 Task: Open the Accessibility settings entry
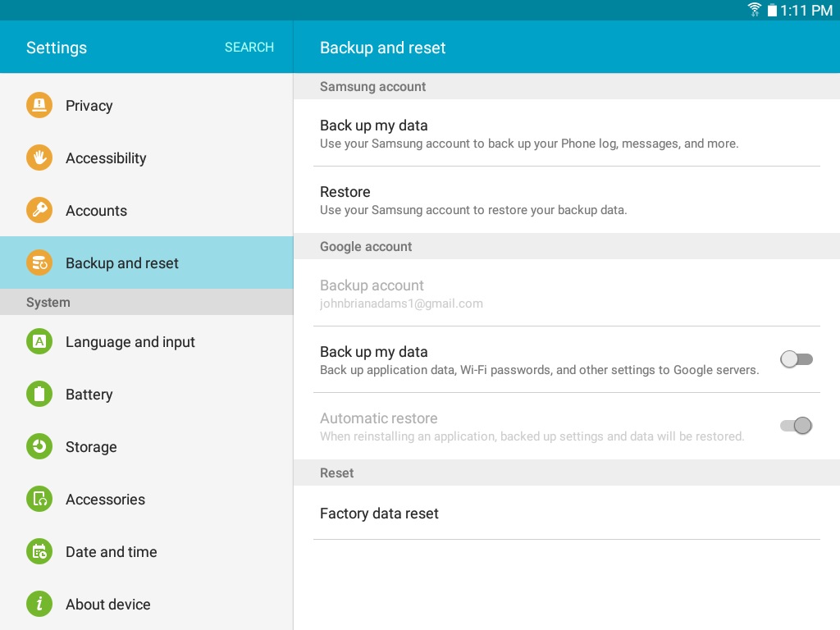pos(147,157)
